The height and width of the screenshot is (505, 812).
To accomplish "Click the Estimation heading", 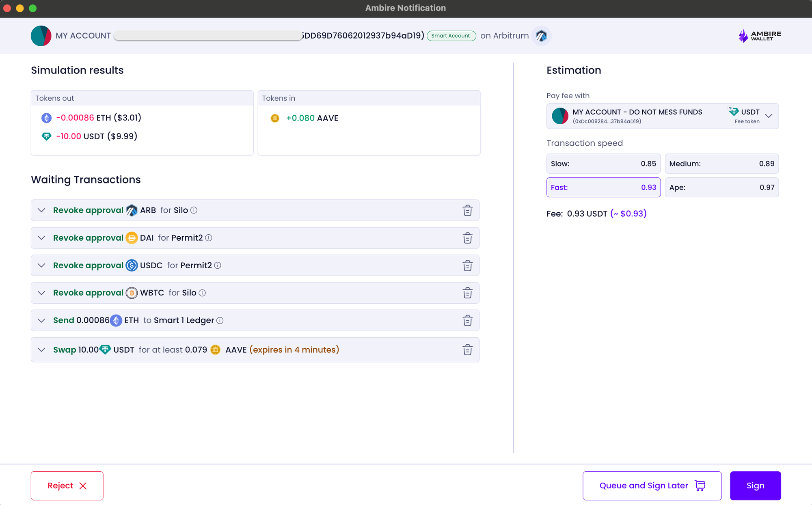I will pos(574,70).
